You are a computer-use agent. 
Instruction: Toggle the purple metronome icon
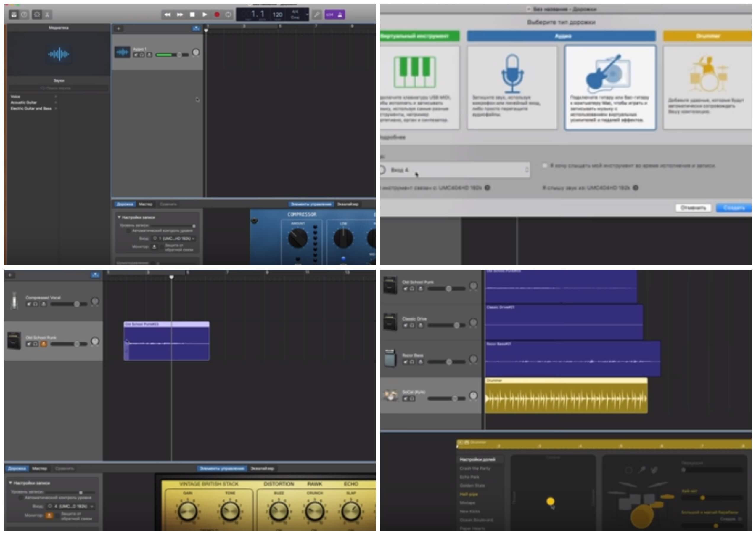coord(340,15)
